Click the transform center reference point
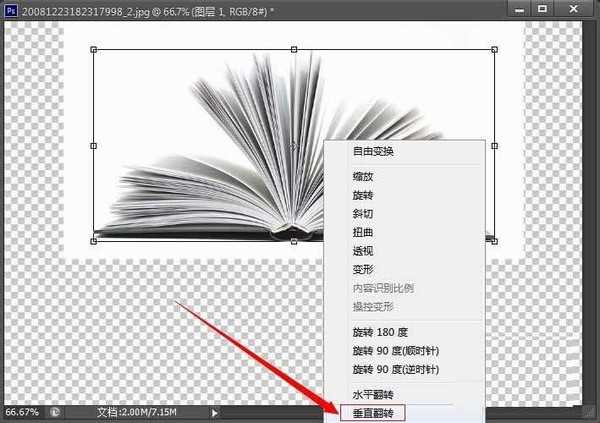Viewport: 600px width, 423px height. [294, 145]
